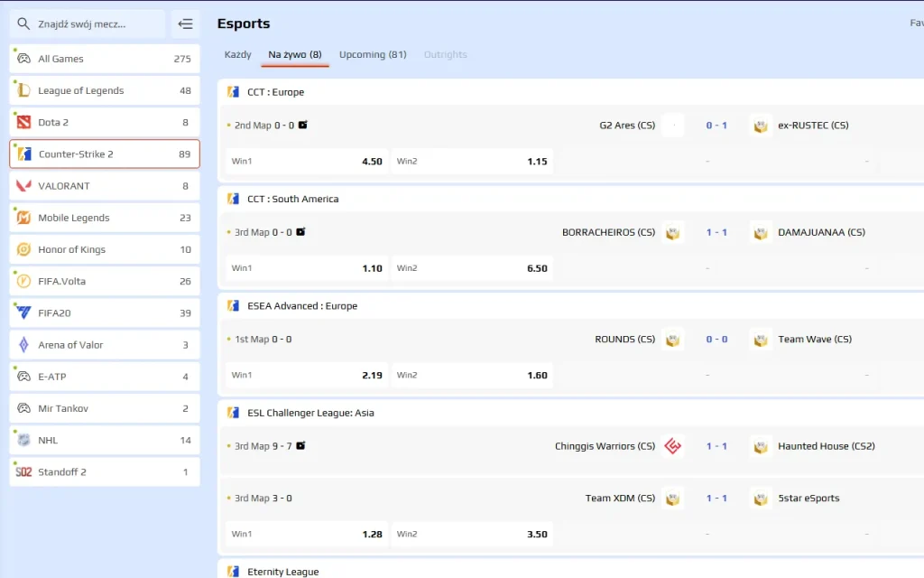
Task: Click the Mir Tankov icon
Action: pyautogui.click(x=23, y=408)
